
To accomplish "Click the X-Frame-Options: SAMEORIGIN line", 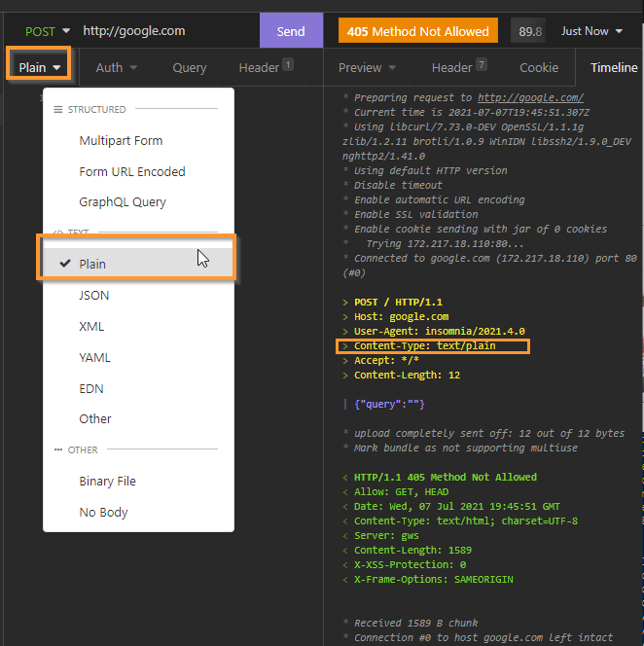I will (434, 579).
